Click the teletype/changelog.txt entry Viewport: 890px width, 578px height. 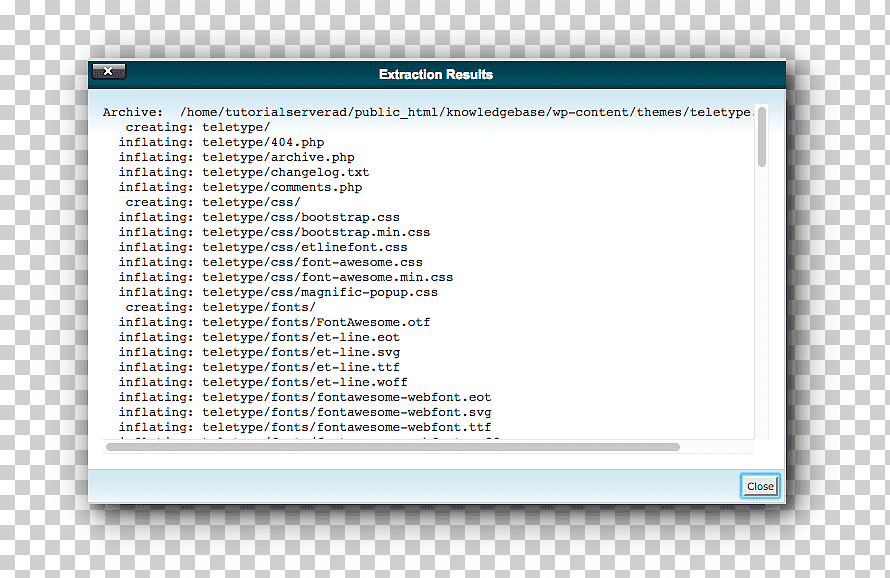[x=244, y=172]
